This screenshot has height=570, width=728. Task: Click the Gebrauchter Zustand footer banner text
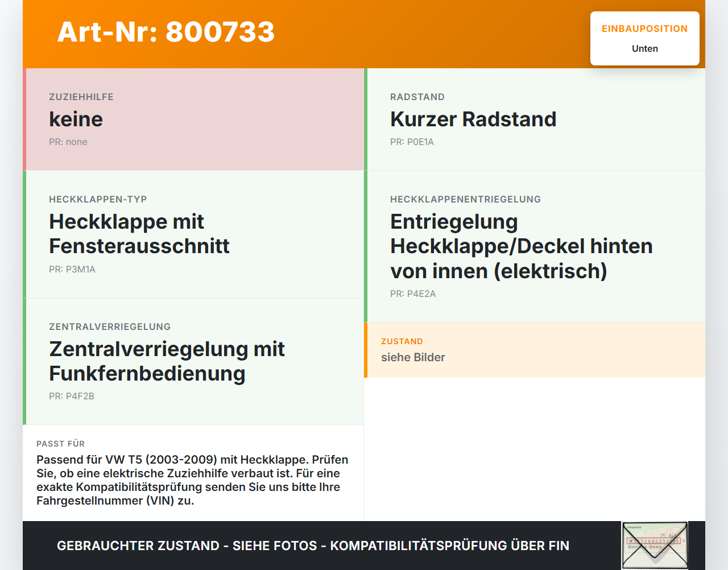[x=313, y=546]
